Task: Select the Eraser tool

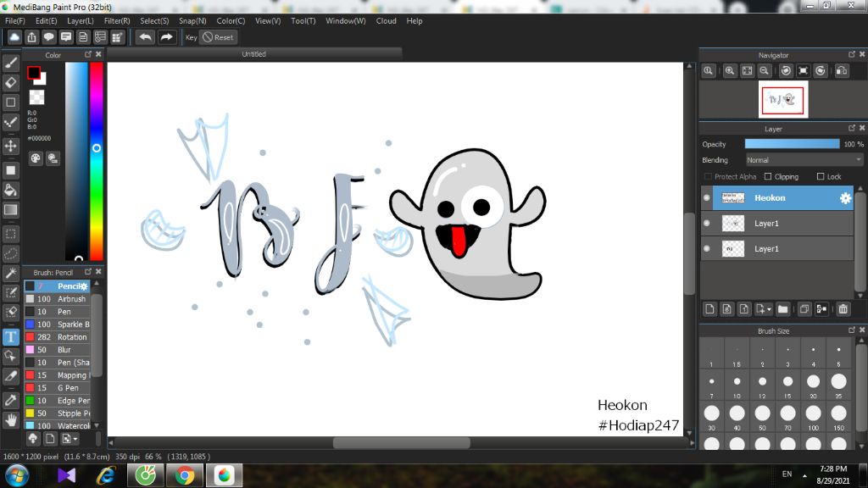Action: [10, 82]
